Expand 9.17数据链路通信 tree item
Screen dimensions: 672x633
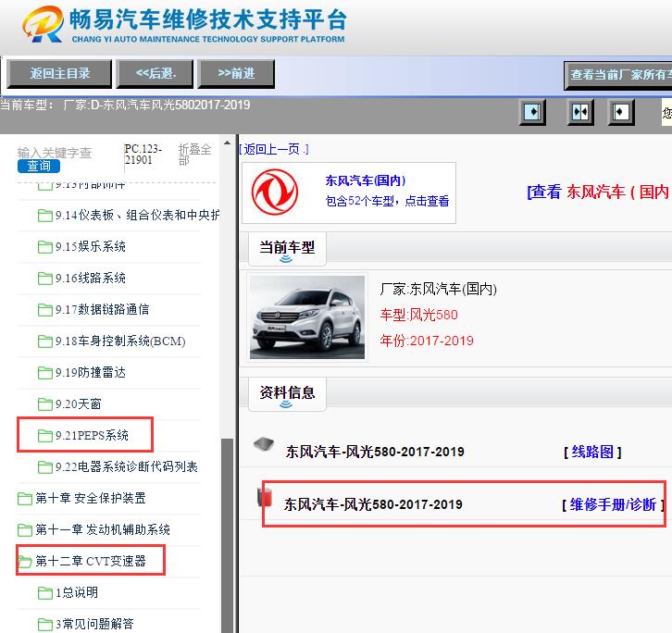coord(102,309)
